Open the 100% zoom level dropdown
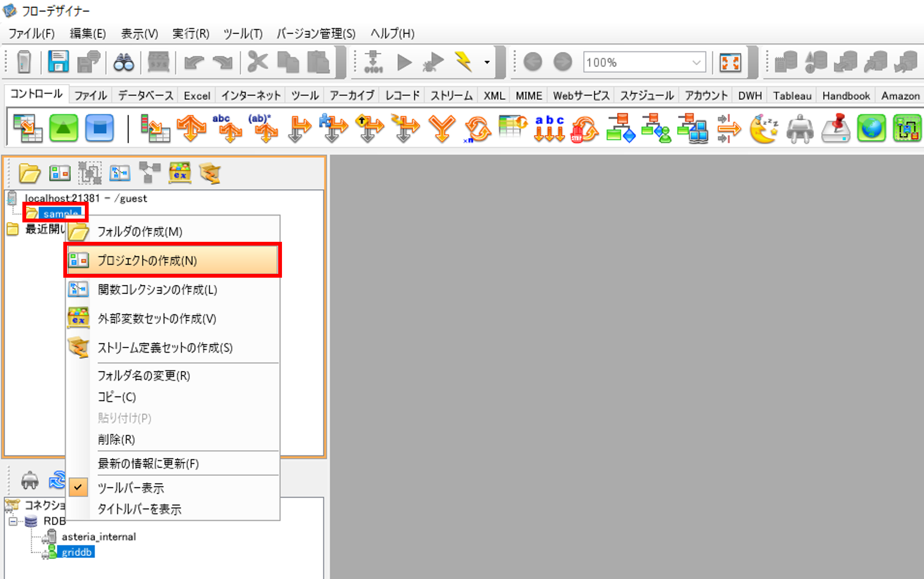Screen dimensions: 924x579 point(696,63)
